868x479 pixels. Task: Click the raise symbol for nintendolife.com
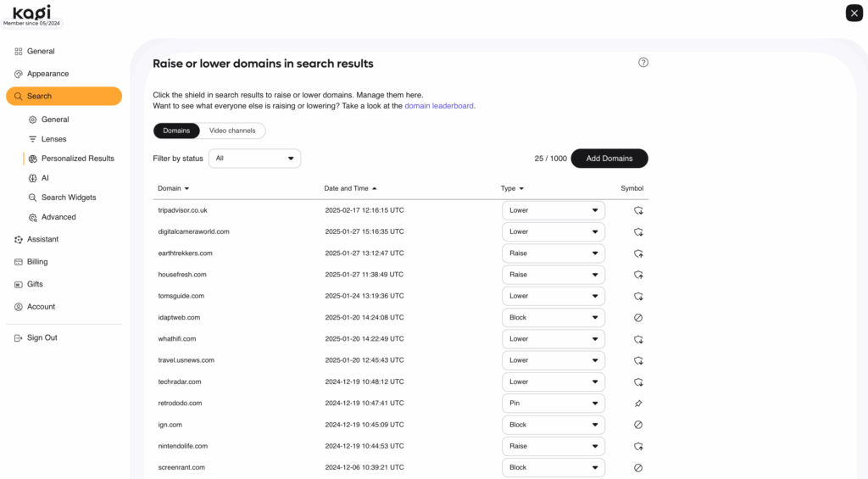(638, 446)
